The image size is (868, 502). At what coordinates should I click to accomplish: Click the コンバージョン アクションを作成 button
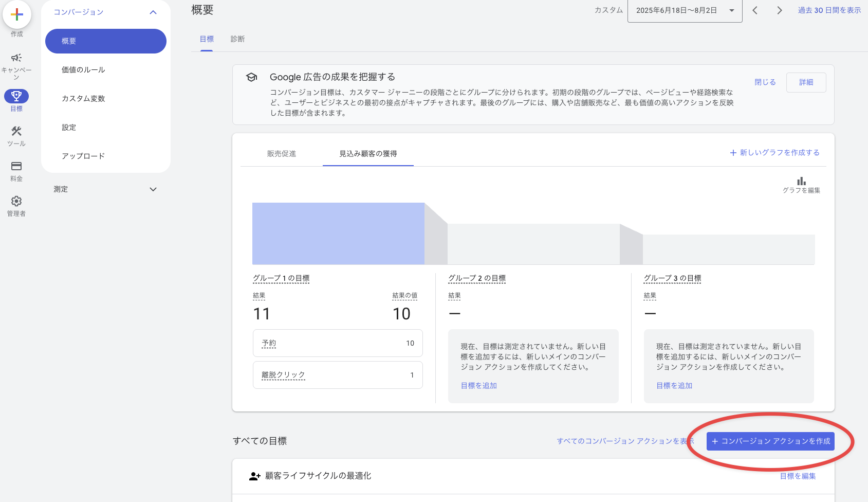(x=770, y=441)
